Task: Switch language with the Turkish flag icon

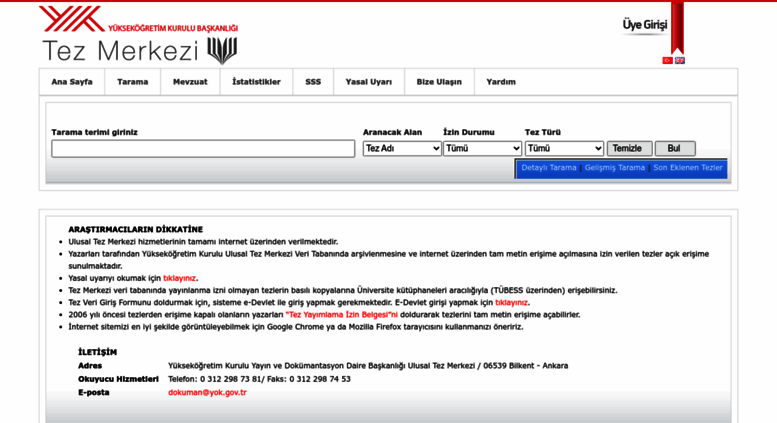Action: 667,60
